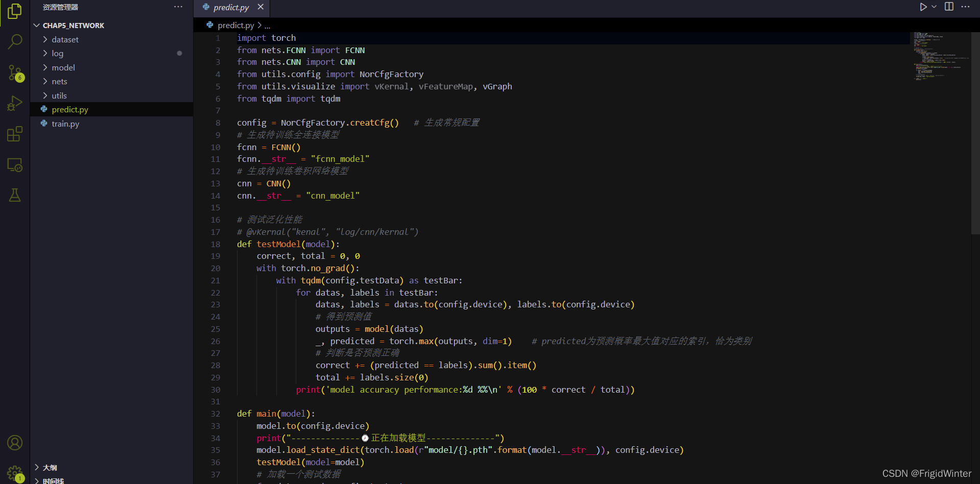Screen dimensions: 980x484
Task: Click 'torch.no_grad()' on line 20
Action: 318,268
